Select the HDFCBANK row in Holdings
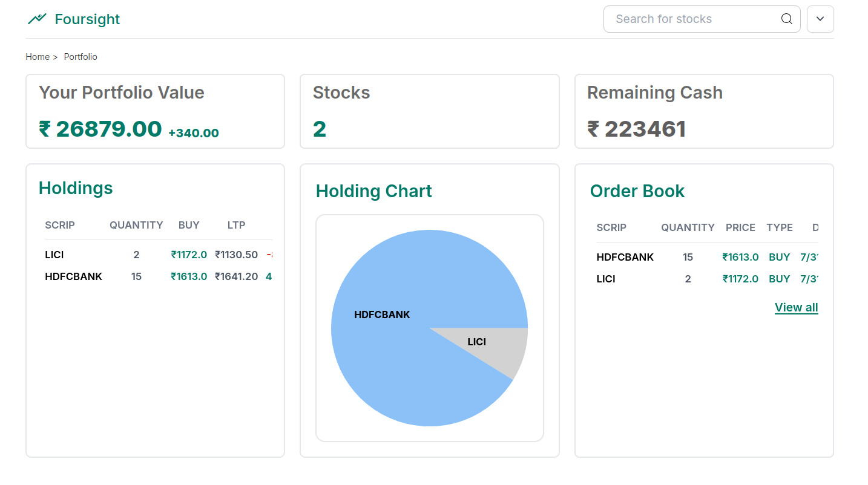868x485 pixels. point(73,276)
